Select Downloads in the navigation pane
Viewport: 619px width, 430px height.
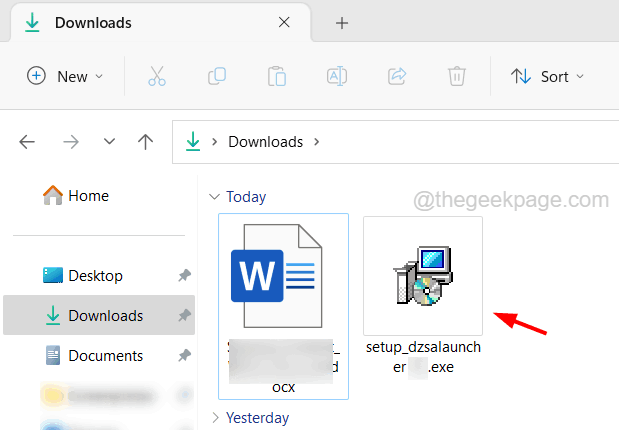point(99,315)
